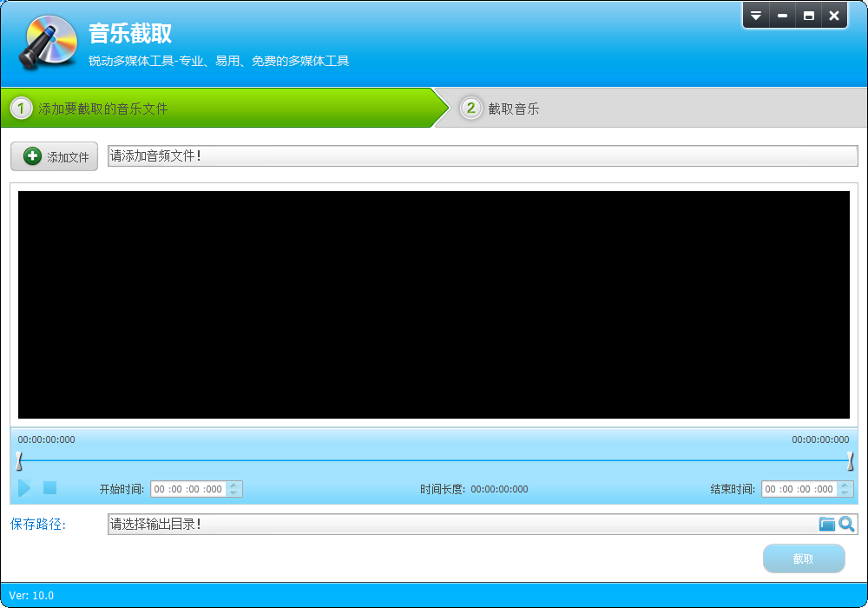
Task: Increase 开始时间 with the up arrow
Action: [234, 485]
